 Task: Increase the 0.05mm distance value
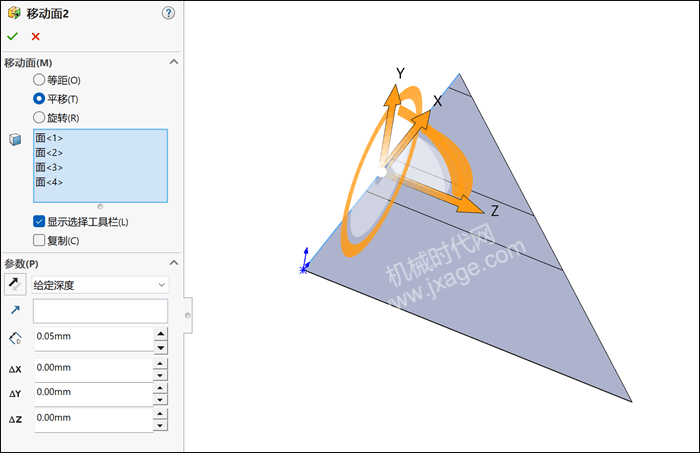[x=161, y=334]
